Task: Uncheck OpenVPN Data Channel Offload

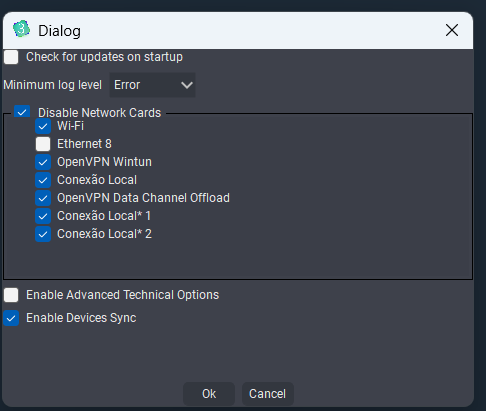Action: [43, 198]
